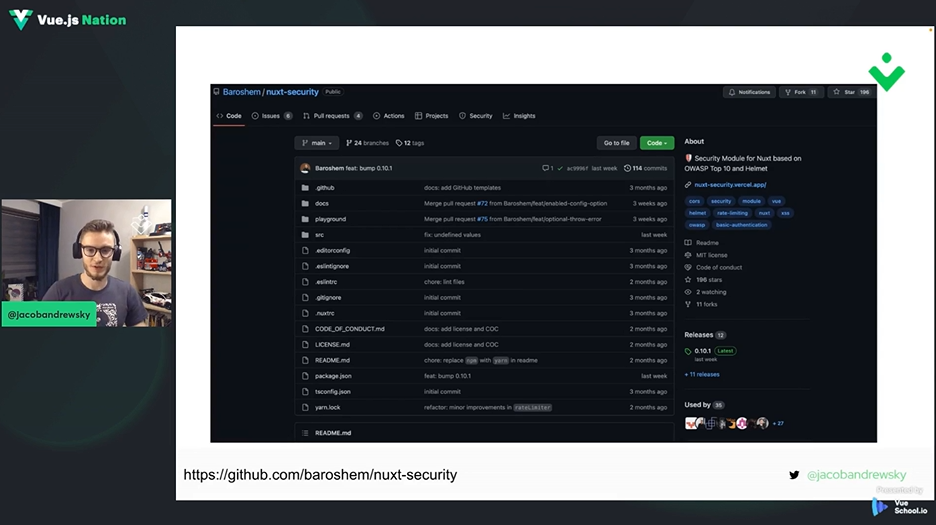Viewport: 936px width, 525px height.
Task: Click the Twitter bird icon
Action: click(794, 475)
